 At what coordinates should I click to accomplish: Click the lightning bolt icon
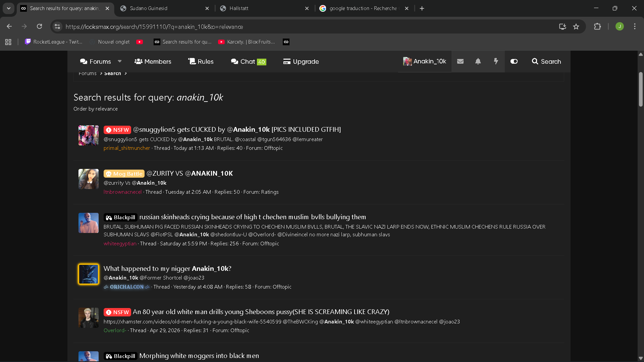(x=496, y=61)
